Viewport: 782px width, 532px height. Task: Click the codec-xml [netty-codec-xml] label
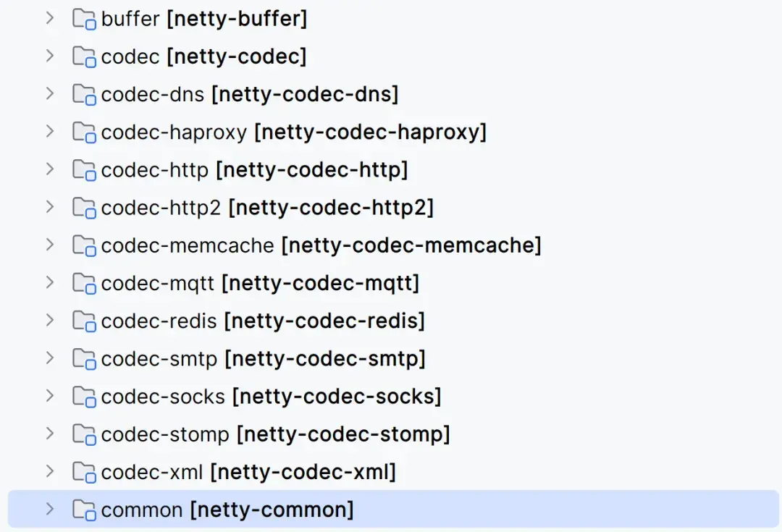pos(248,473)
